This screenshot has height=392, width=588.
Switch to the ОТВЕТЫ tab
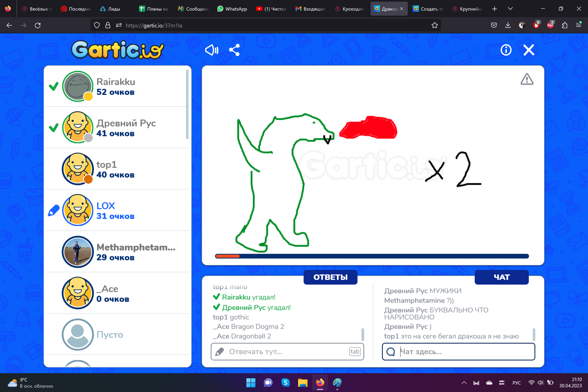point(330,277)
